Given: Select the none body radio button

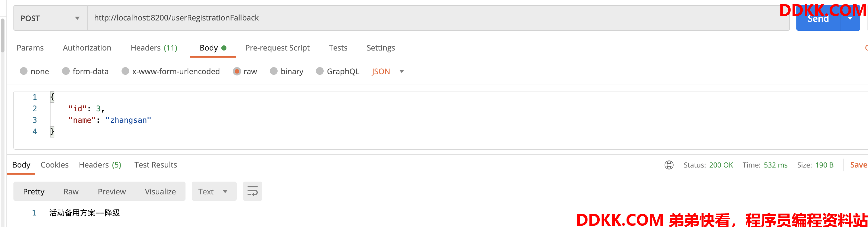Looking at the screenshot, I should [24, 71].
